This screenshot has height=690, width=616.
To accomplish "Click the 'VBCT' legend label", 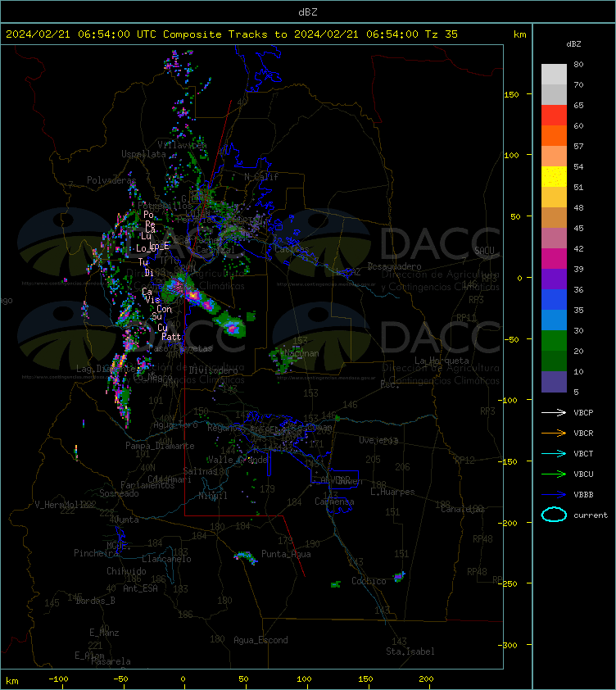I will click(583, 454).
